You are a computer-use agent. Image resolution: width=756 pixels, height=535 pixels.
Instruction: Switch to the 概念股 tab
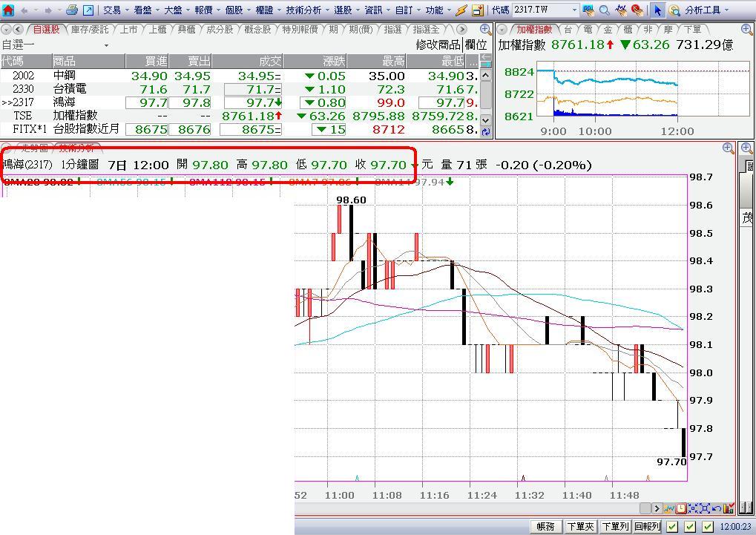click(x=257, y=30)
